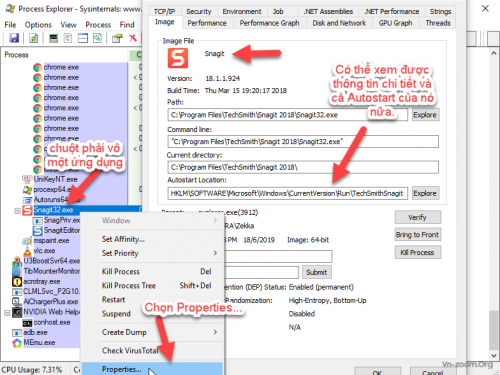Viewport: 500px width, 375px height.
Task: Select the CLMLSvc_P2G10 process
Action: pyautogui.click(x=51, y=291)
